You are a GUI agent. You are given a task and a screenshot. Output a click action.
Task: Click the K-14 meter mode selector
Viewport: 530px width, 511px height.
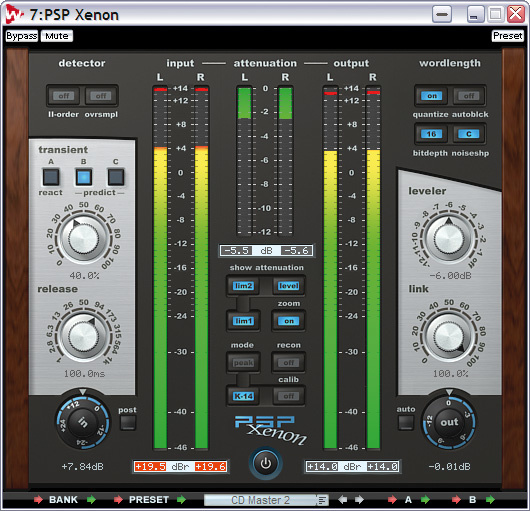(x=243, y=396)
